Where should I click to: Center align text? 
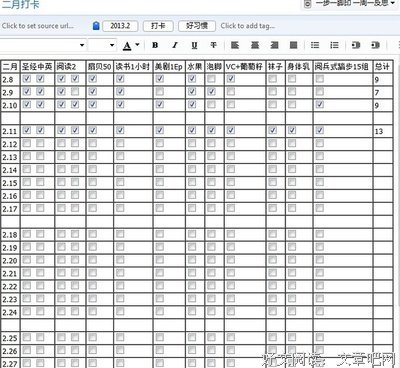click(x=255, y=45)
